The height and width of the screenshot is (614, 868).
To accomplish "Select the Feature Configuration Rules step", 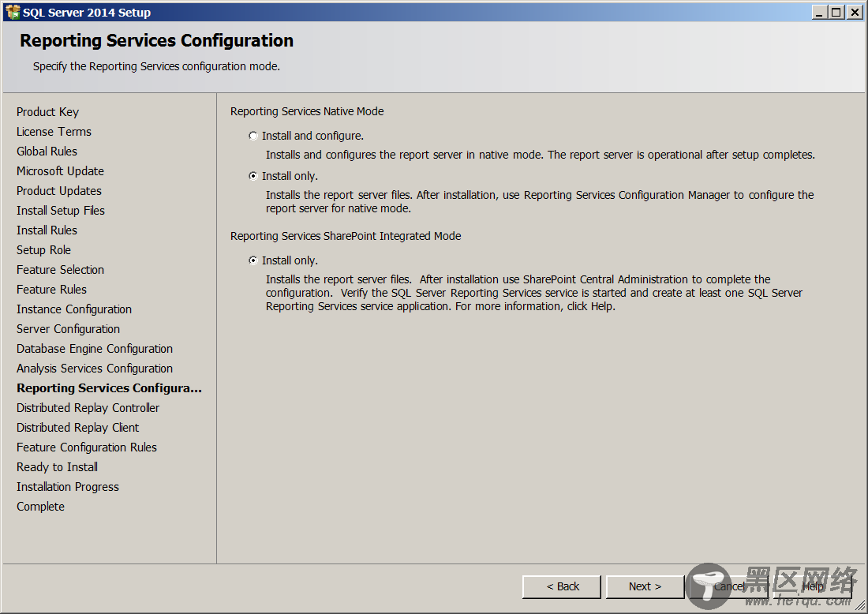I will pyautogui.click(x=86, y=447).
